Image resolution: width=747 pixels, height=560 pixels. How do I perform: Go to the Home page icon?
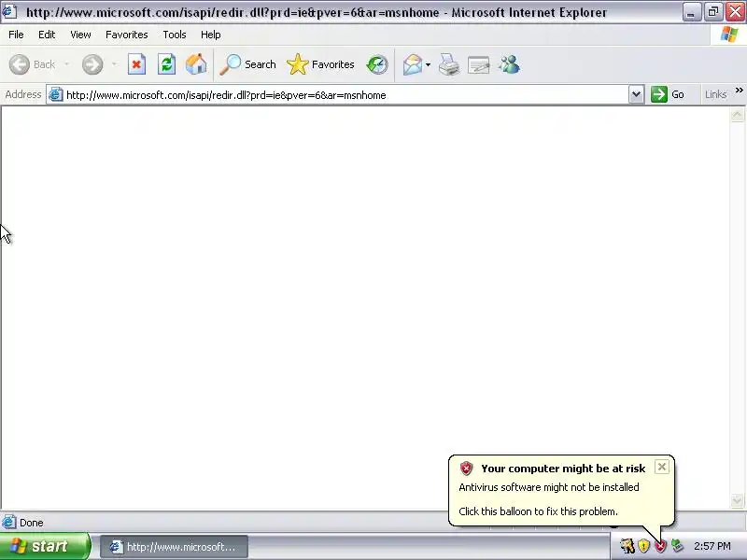tap(196, 64)
